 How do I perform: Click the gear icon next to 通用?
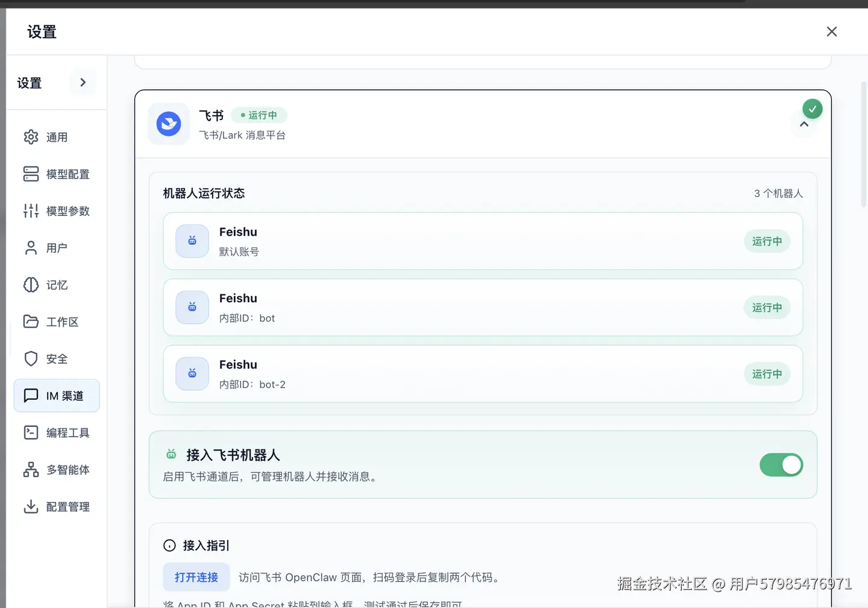click(x=31, y=137)
